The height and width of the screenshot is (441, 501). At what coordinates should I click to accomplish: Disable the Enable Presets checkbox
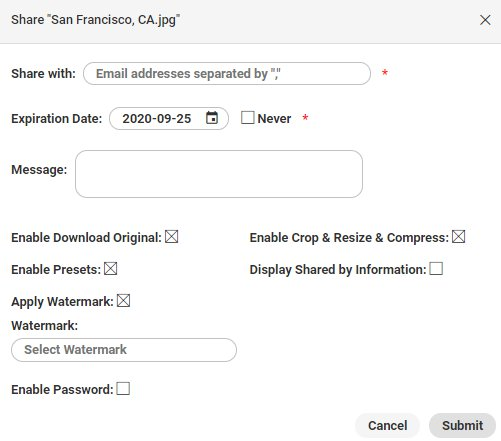pyautogui.click(x=111, y=269)
